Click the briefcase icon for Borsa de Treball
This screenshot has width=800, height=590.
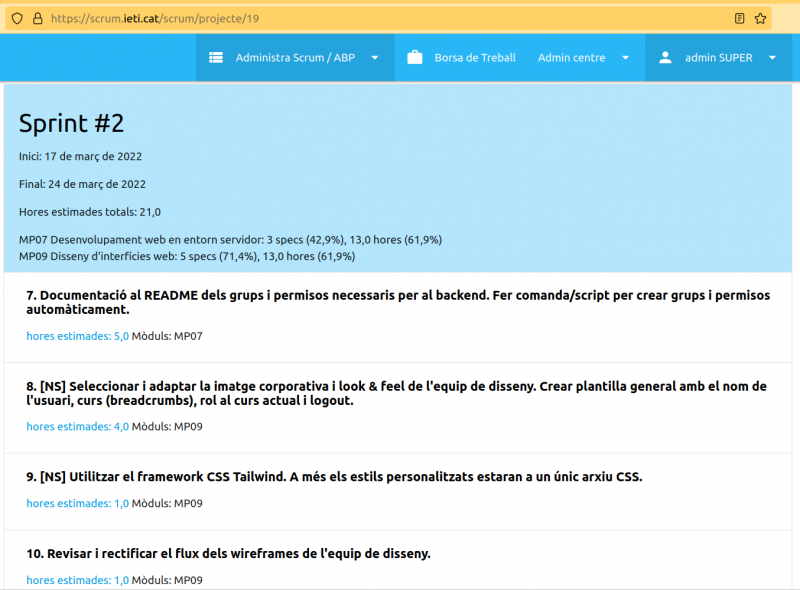point(415,57)
